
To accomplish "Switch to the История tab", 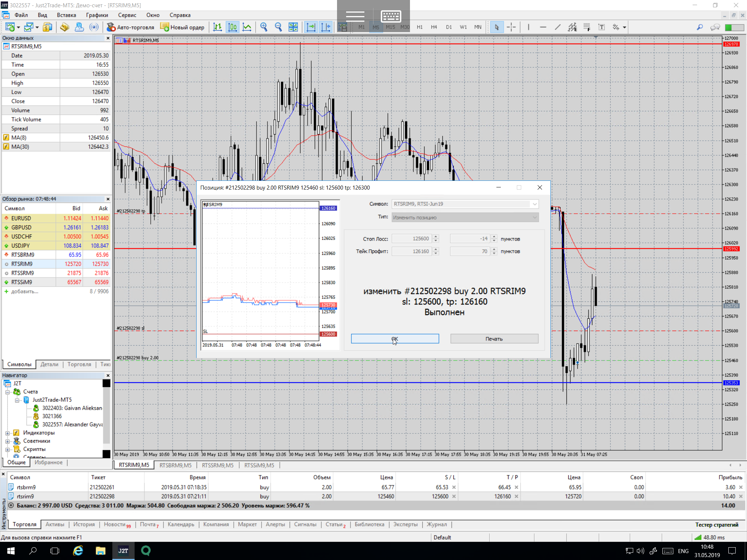I will (x=84, y=524).
